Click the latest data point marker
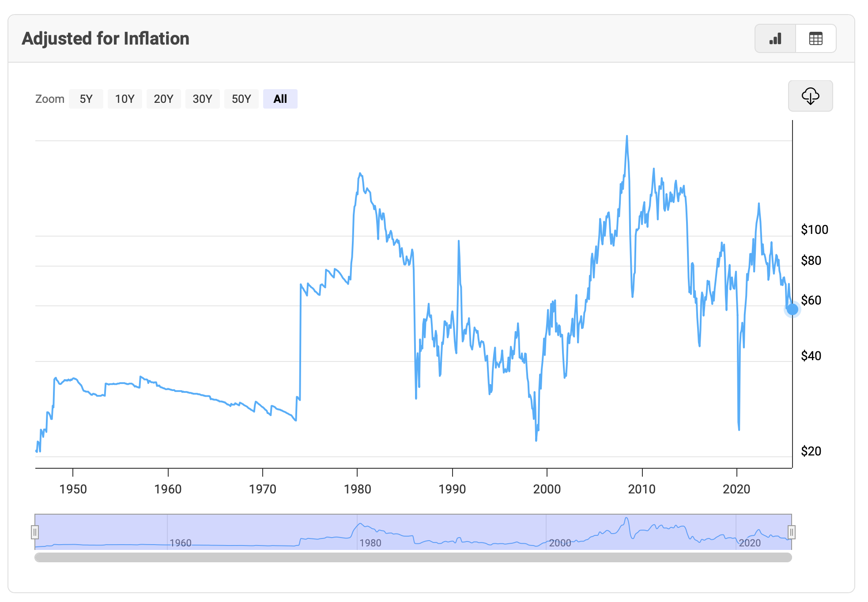Screen dimensions: 868x602 [793, 309]
